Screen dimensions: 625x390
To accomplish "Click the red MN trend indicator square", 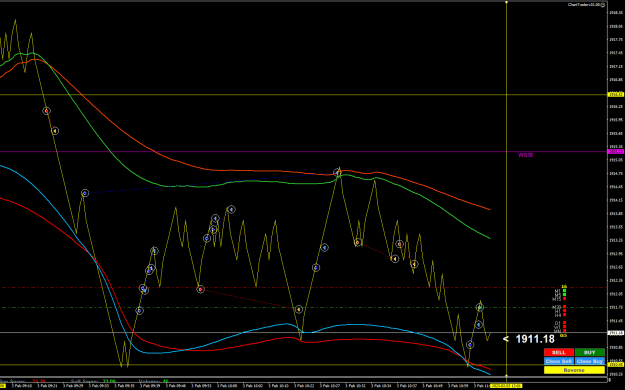I will pyautogui.click(x=564, y=331).
